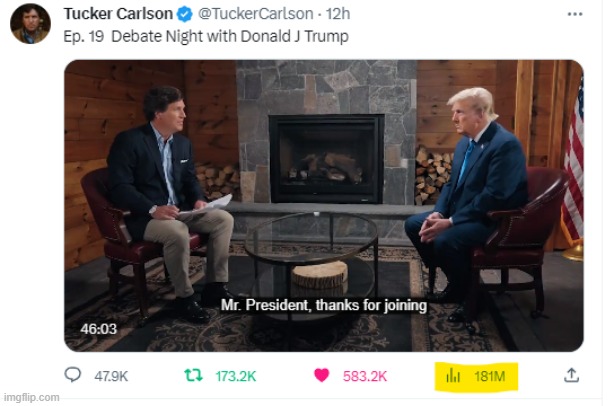Open the three-dot more options menu
The width and height of the screenshot is (614, 406).
point(574,14)
